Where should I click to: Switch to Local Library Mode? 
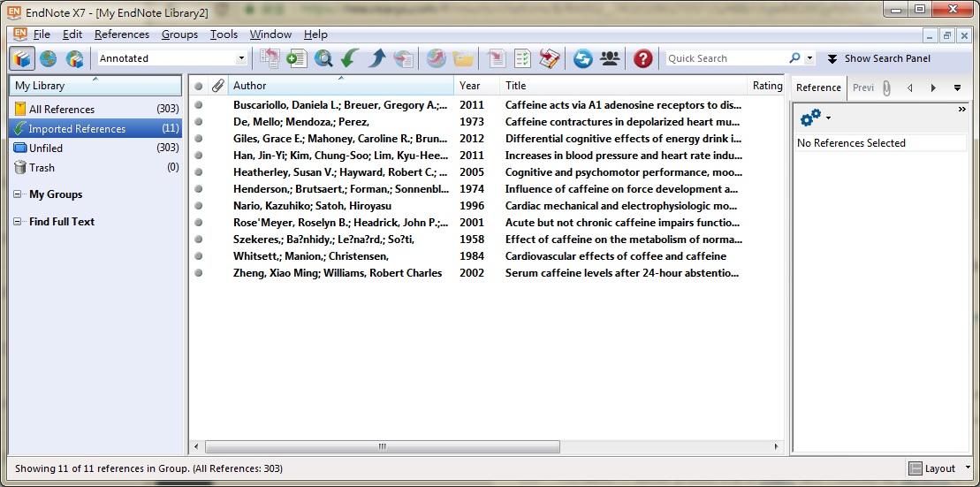22,58
